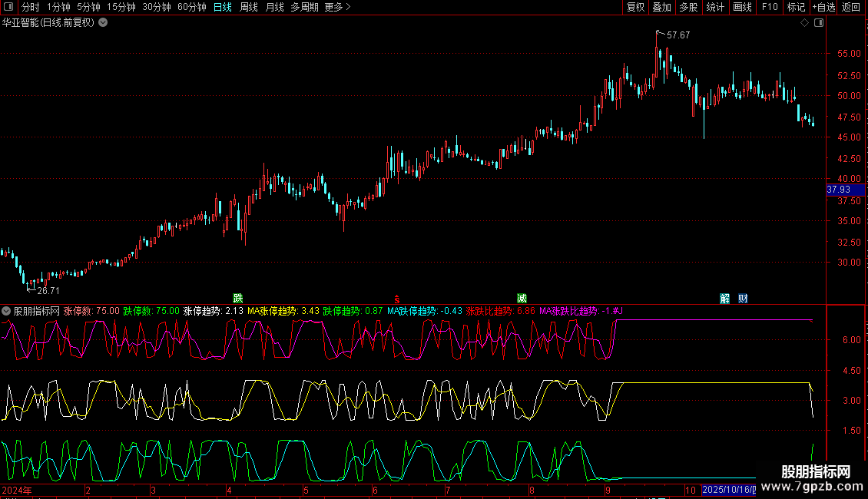Open the 更多 periods expander
The image size is (868, 499).
point(337,7)
